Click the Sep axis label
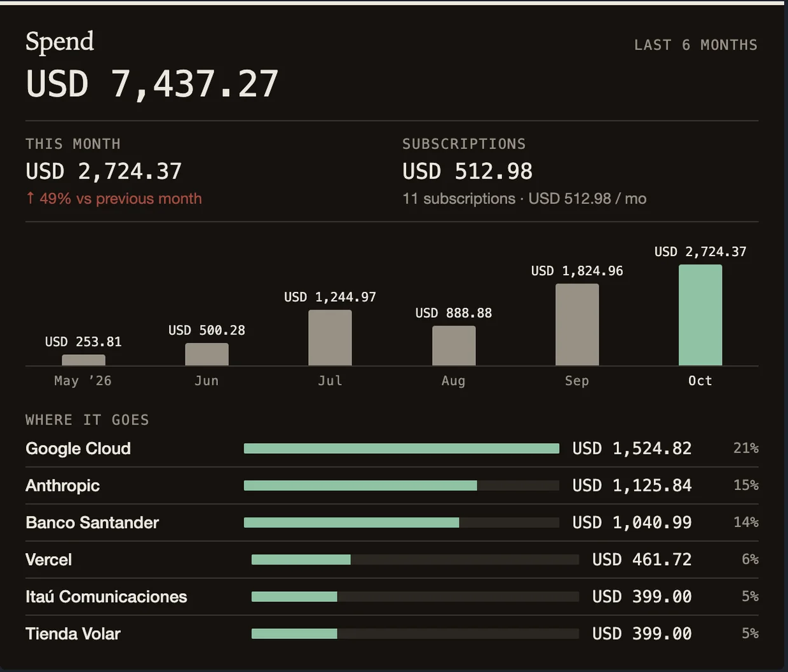The width and height of the screenshot is (788, 672). pyautogui.click(x=577, y=381)
